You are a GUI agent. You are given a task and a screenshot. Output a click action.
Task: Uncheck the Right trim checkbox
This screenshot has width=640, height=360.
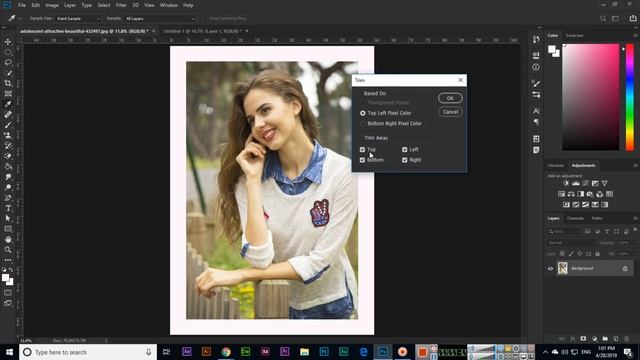click(404, 160)
